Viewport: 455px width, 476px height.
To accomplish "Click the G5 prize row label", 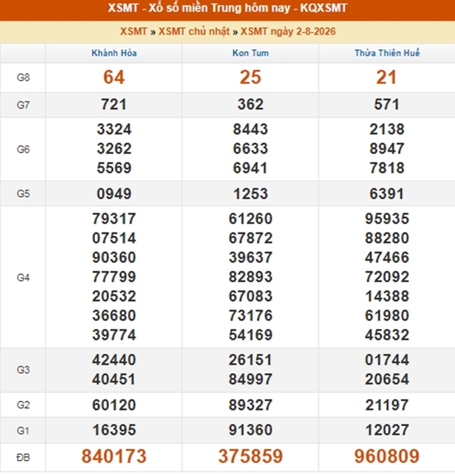I will (23, 194).
